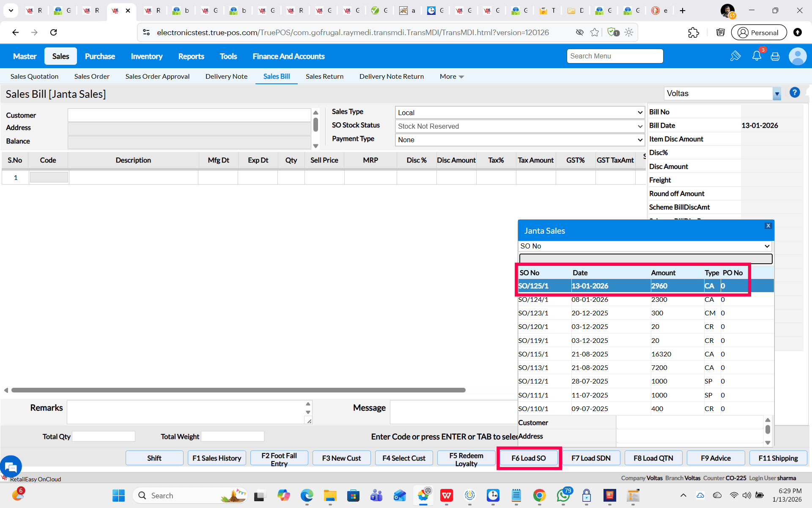
Task: Expand the Payment Type dropdown
Action: pyautogui.click(x=519, y=140)
